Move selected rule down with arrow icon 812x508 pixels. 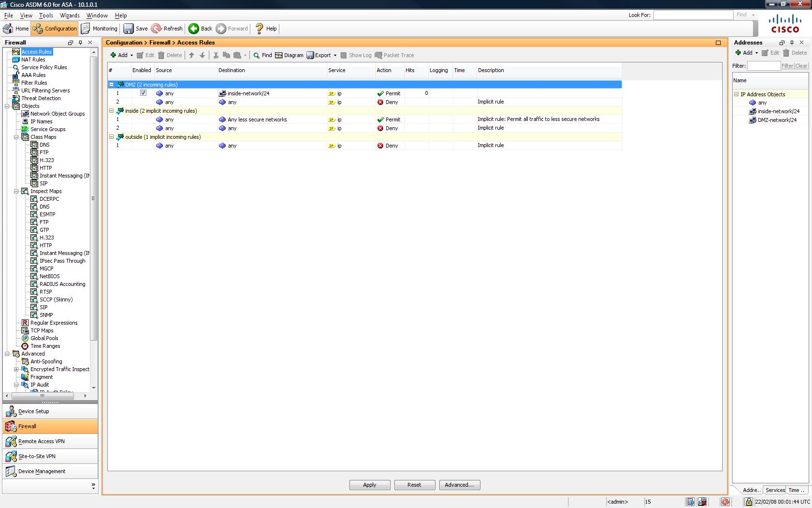tap(202, 55)
